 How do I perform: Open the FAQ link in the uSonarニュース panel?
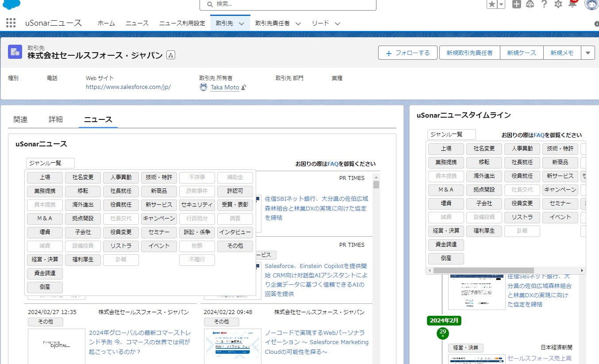click(333, 164)
